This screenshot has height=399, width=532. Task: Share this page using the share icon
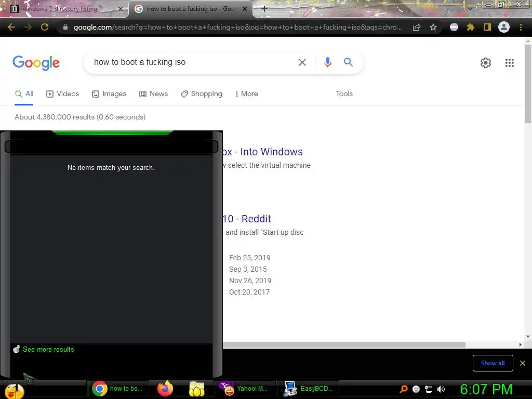(417, 27)
